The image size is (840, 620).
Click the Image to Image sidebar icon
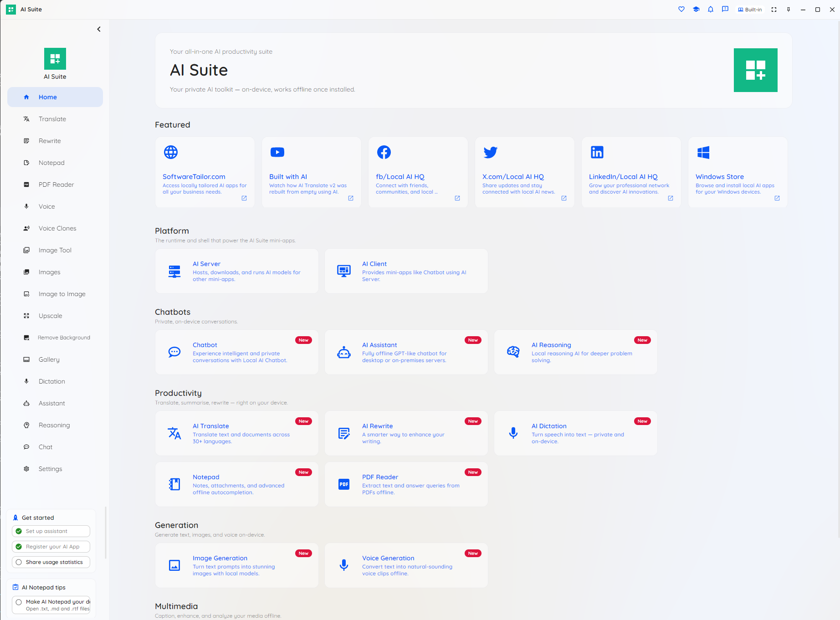point(26,294)
